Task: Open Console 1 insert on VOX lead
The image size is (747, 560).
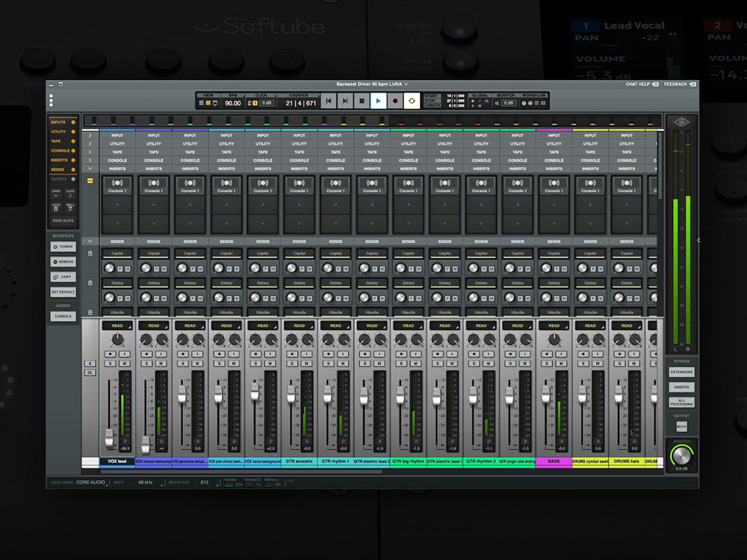Action: [x=117, y=187]
